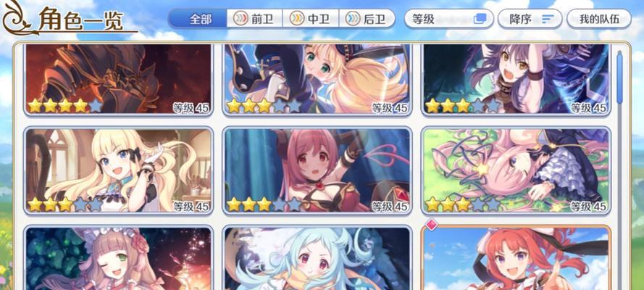Click the overlapping squares icon beside 等级
The image size is (644, 290).
coord(480,18)
